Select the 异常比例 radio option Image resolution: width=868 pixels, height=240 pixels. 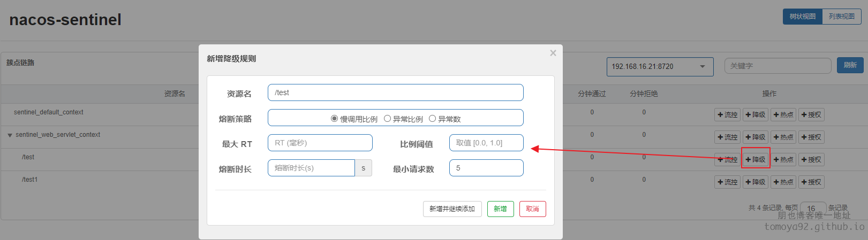(x=387, y=119)
